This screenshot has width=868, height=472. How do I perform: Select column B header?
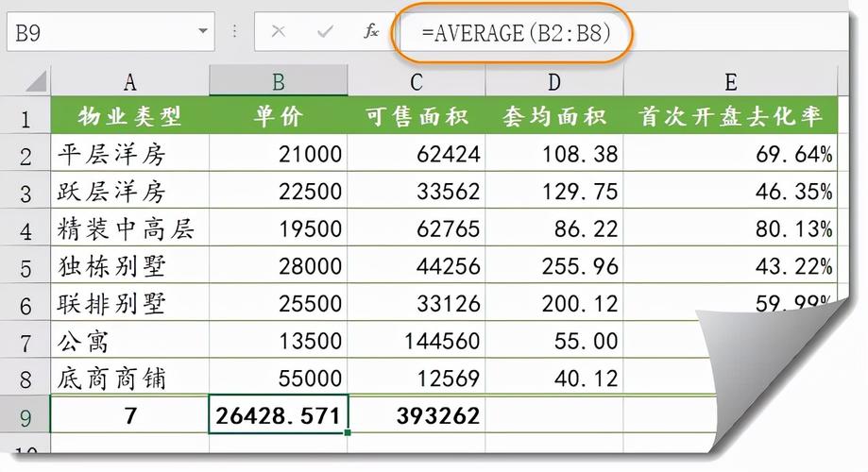[279, 82]
